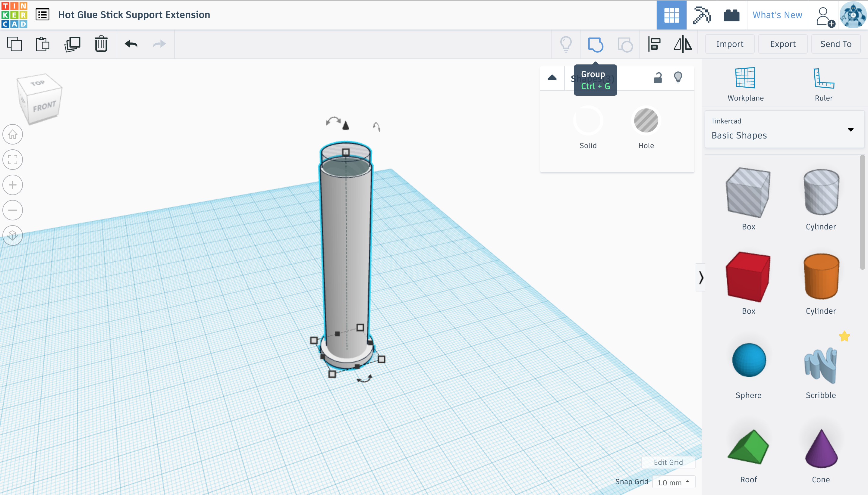Open the Blocks view pickaxe icon

[x=701, y=15]
